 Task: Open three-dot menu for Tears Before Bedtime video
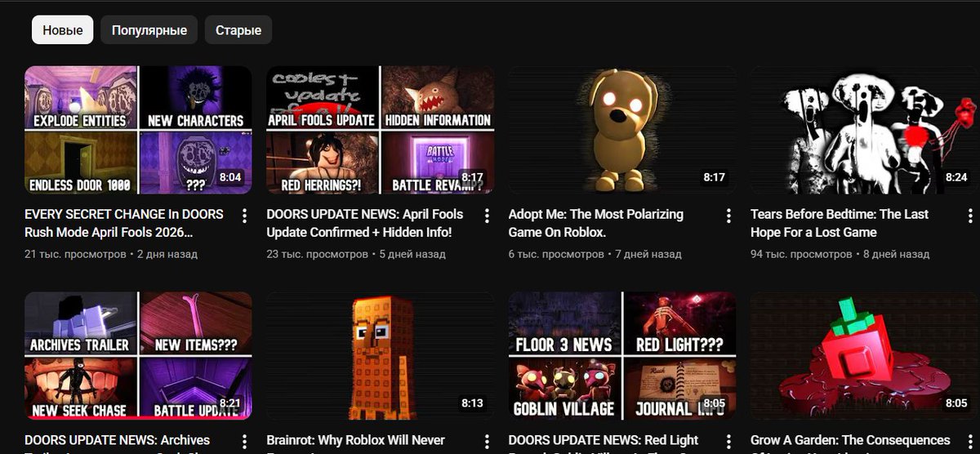tap(971, 216)
